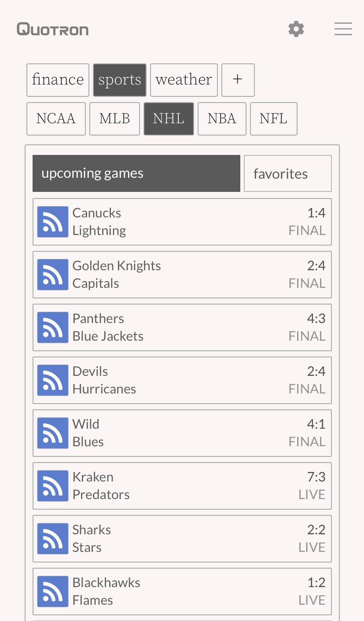The width and height of the screenshot is (364, 621).
Task: Select the NFL league
Action: (x=273, y=119)
